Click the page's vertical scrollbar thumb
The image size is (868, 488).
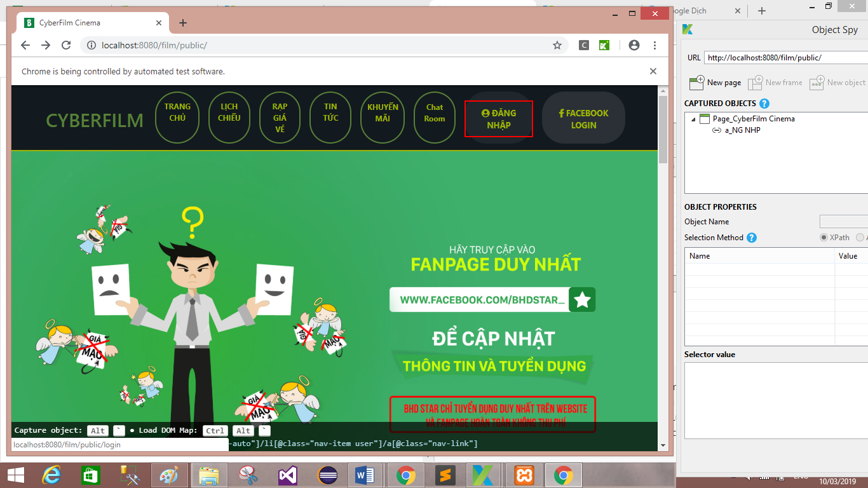(x=663, y=130)
